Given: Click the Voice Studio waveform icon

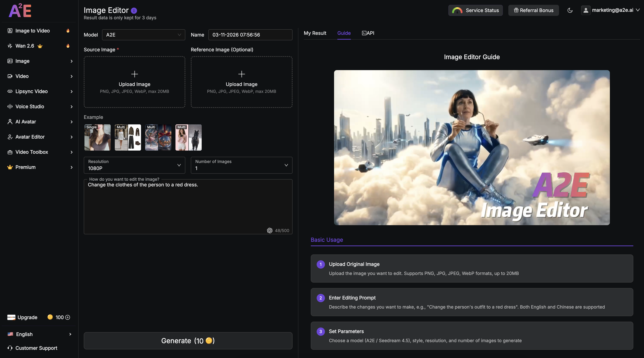Looking at the screenshot, I should [10, 107].
